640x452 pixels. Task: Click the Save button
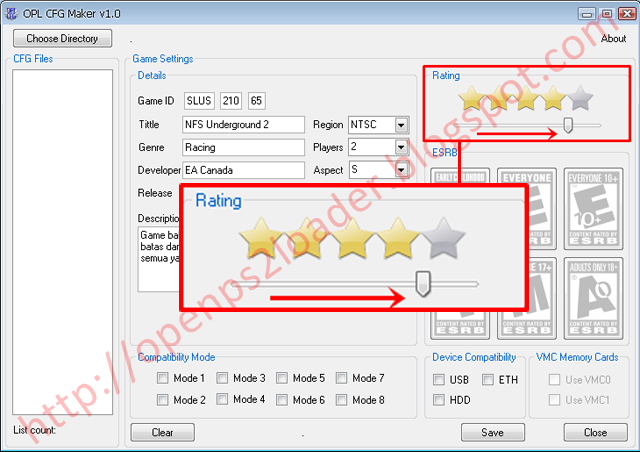493,432
